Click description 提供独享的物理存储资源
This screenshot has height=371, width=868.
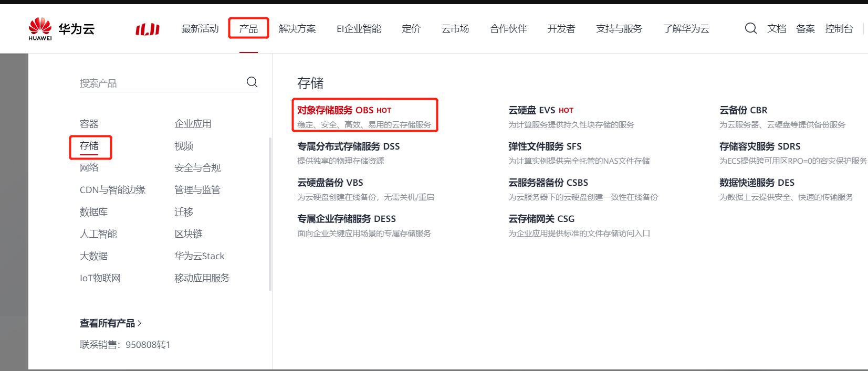341,161
